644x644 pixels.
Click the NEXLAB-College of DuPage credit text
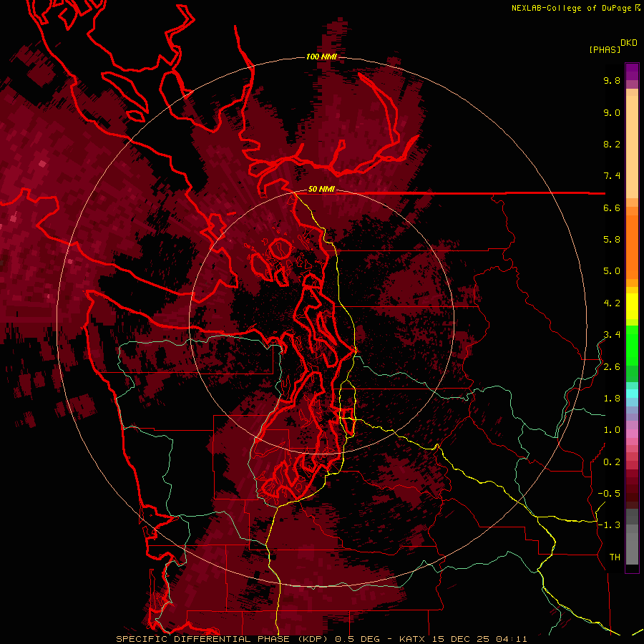[571, 8]
